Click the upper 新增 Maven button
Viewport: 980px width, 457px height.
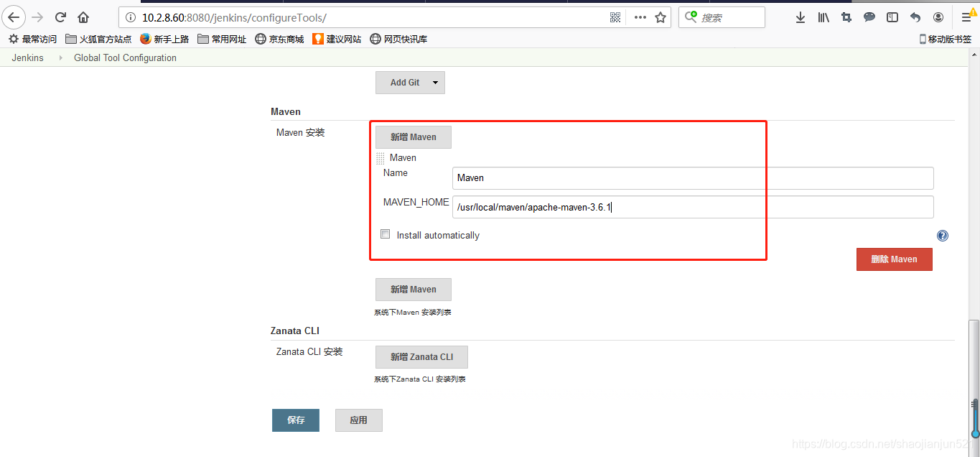pyautogui.click(x=414, y=137)
